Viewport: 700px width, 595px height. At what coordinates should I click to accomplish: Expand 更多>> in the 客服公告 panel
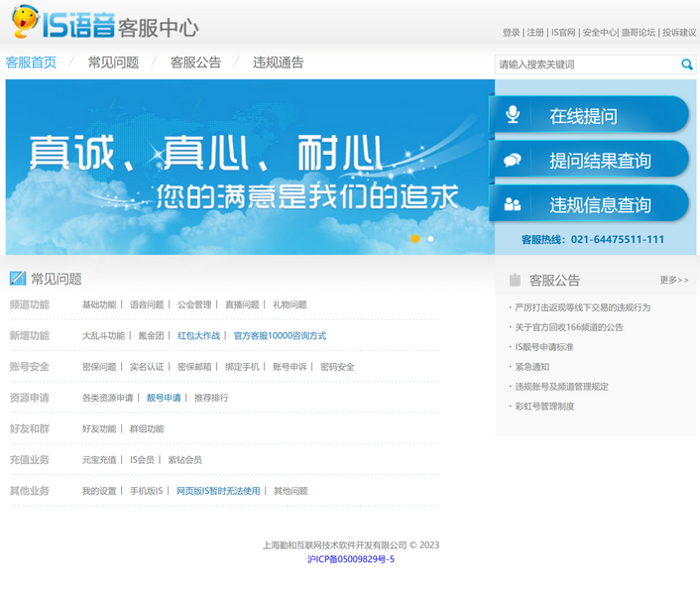click(x=673, y=281)
